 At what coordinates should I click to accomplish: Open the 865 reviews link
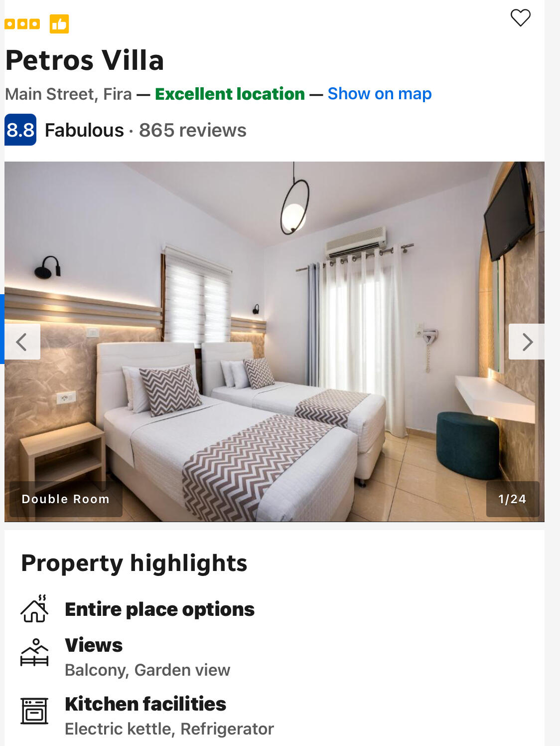tap(193, 130)
